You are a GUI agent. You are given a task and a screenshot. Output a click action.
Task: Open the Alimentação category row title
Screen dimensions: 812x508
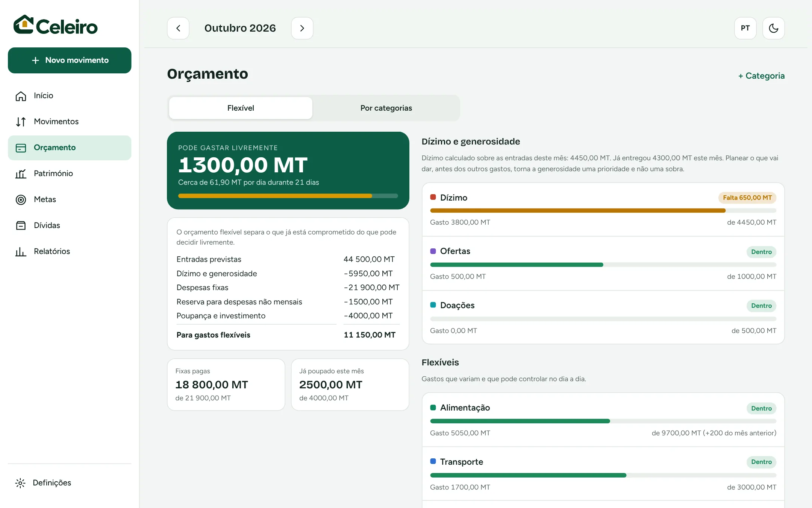coord(465,408)
